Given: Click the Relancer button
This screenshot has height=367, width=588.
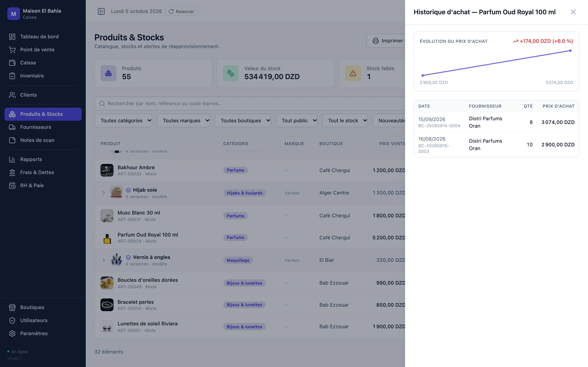Looking at the screenshot, I should [181, 11].
